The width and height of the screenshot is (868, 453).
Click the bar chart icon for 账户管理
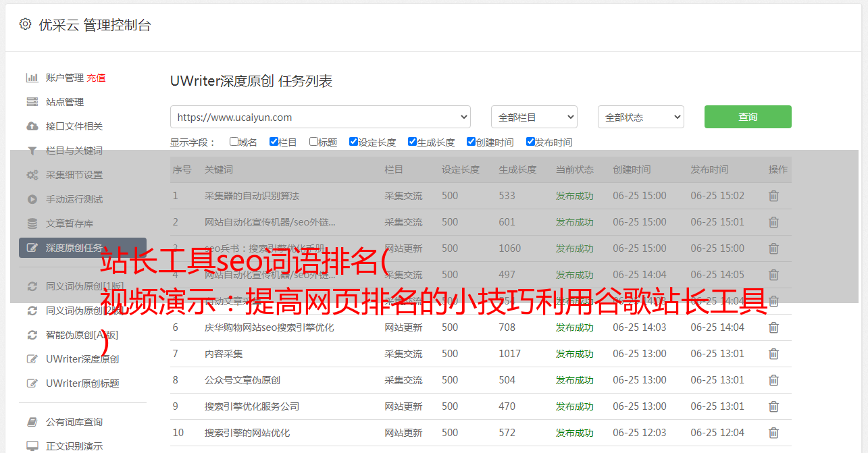click(32, 78)
